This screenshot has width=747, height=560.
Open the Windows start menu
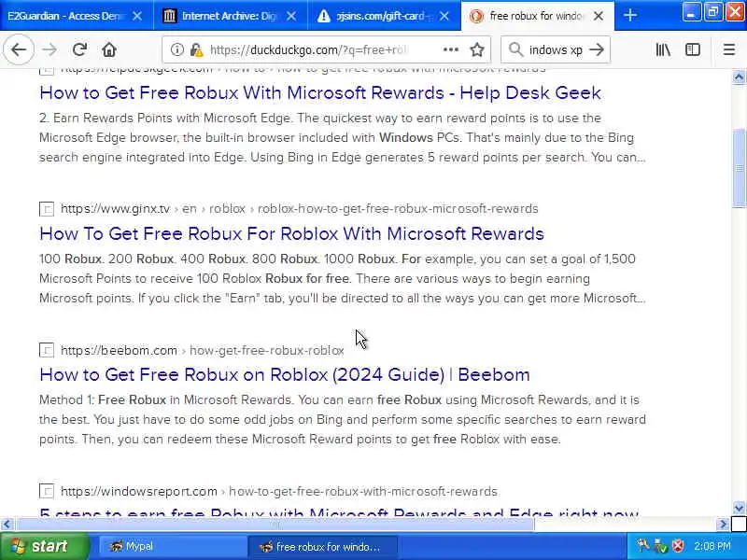[44, 546]
